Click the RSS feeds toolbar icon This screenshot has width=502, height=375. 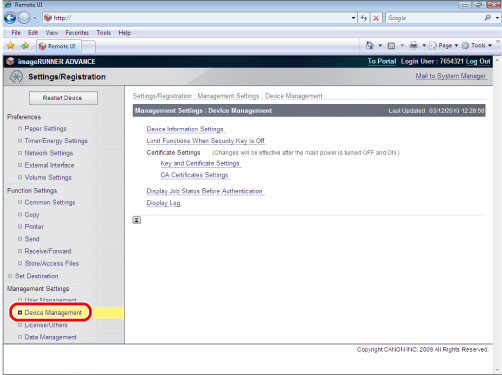click(x=391, y=46)
